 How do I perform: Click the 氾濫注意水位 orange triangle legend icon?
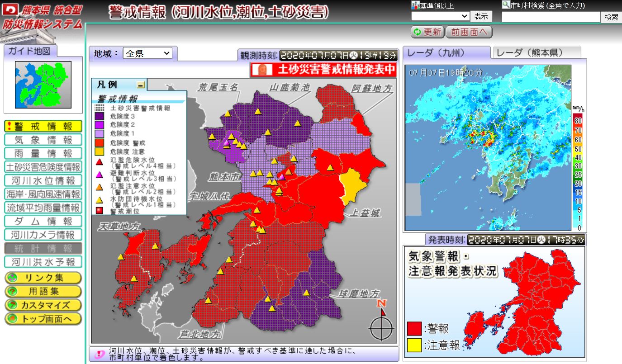100,188
